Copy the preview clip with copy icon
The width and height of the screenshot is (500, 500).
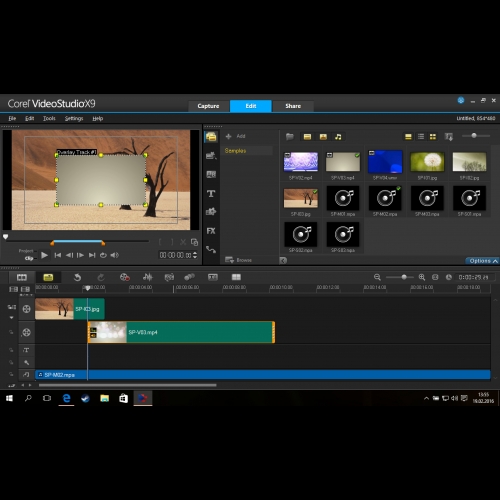coord(194,242)
